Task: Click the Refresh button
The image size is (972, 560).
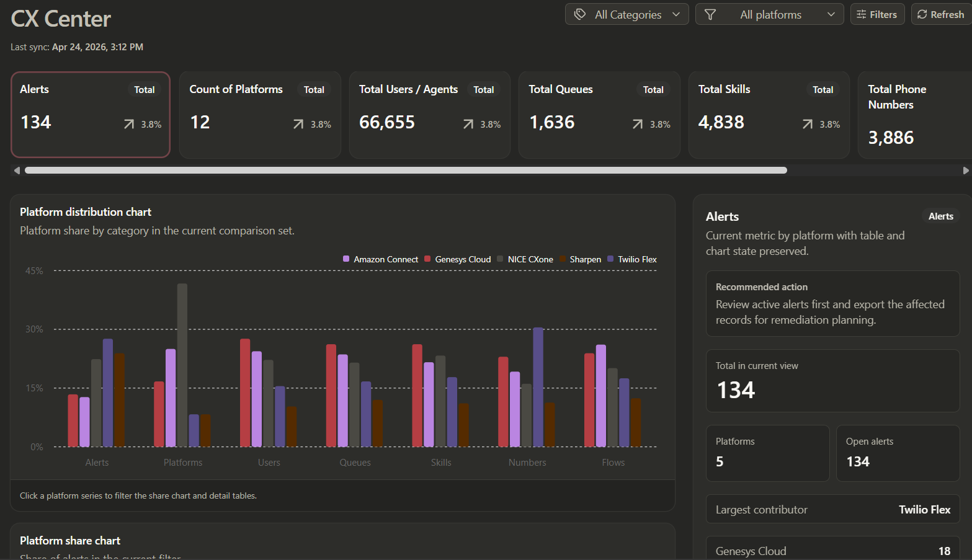Action: (941, 14)
